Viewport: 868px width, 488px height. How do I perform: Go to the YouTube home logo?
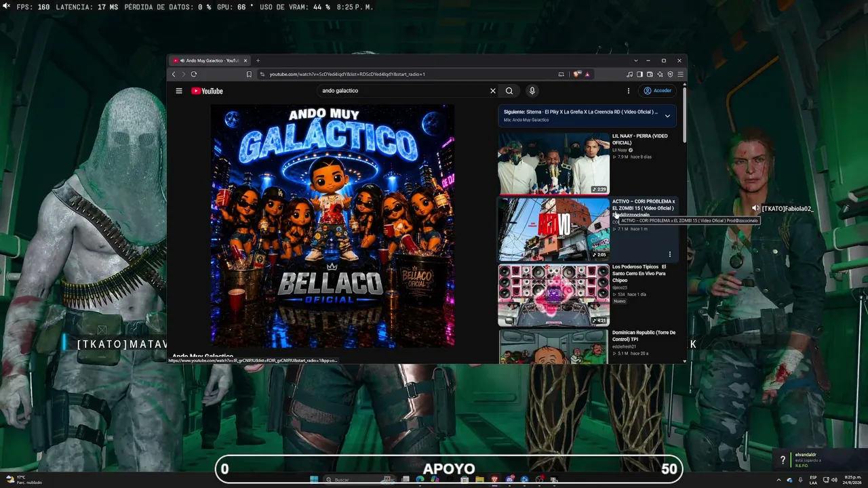[x=207, y=91]
